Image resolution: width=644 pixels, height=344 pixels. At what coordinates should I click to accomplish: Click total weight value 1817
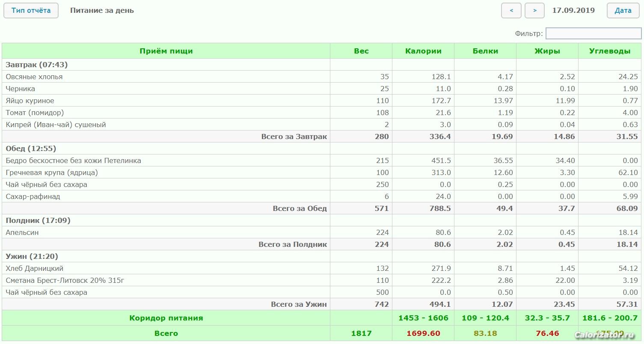[x=361, y=333]
